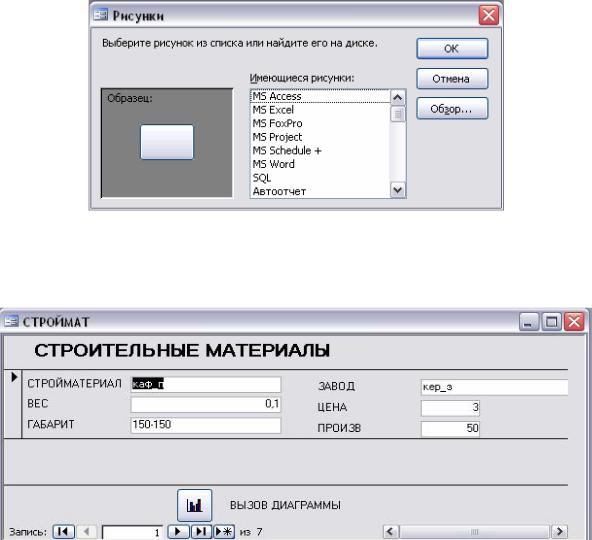Viewport: 592px width, 540px height.
Task: Click the ЗАВОД field showing кер_з
Action: click(495, 387)
